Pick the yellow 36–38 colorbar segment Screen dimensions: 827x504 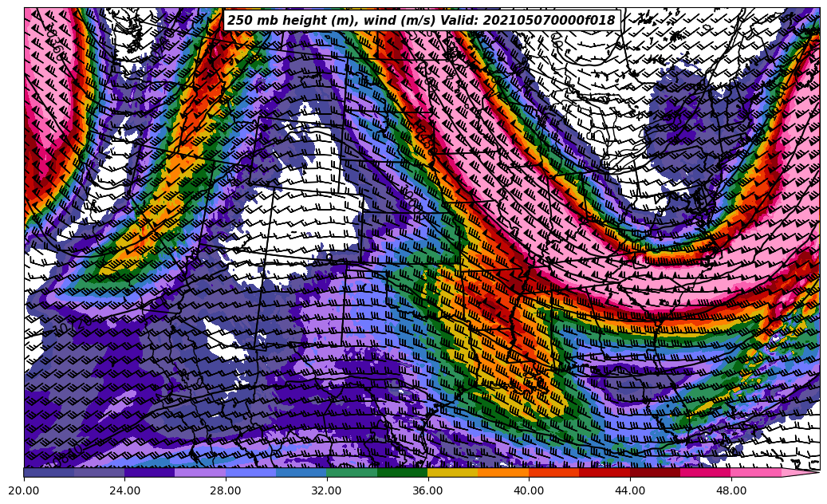tap(453, 472)
